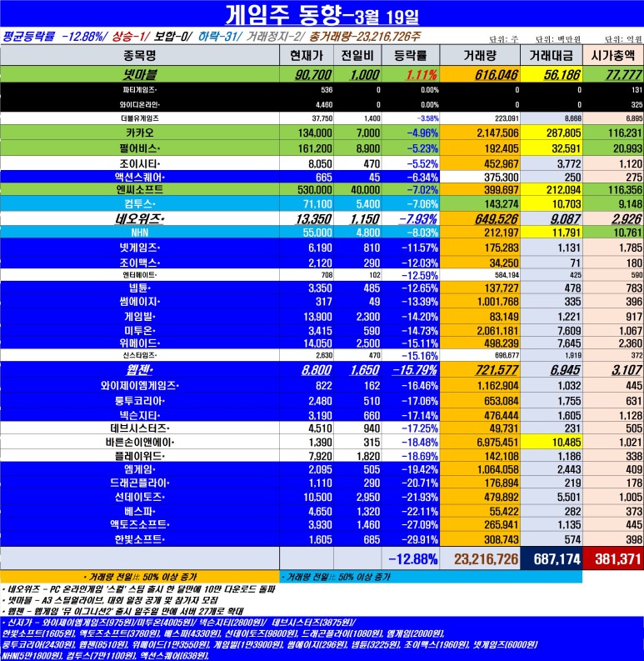Screen dimensions: 644x661
Task: Click the 시가총액 column header
Action: (x=613, y=55)
